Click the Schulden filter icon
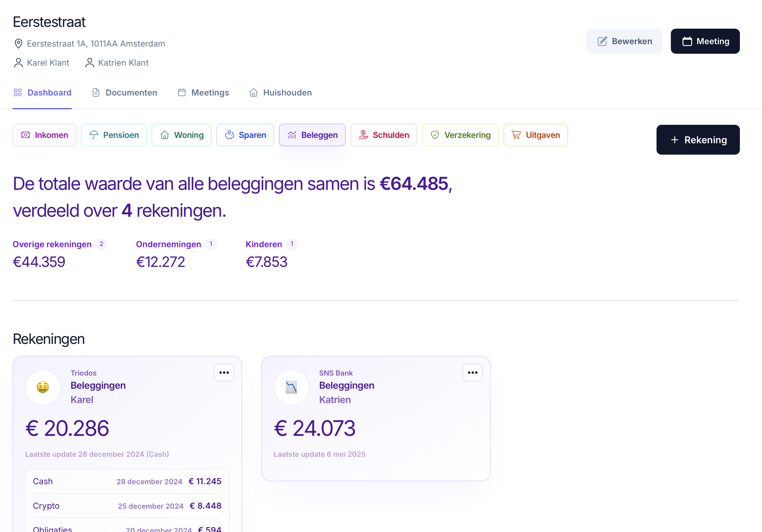The height and width of the screenshot is (532, 762). point(363,135)
